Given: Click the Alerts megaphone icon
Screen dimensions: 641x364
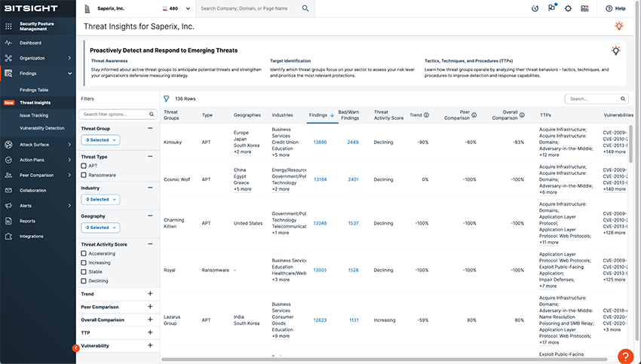Looking at the screenshot, I should (8, 206).
